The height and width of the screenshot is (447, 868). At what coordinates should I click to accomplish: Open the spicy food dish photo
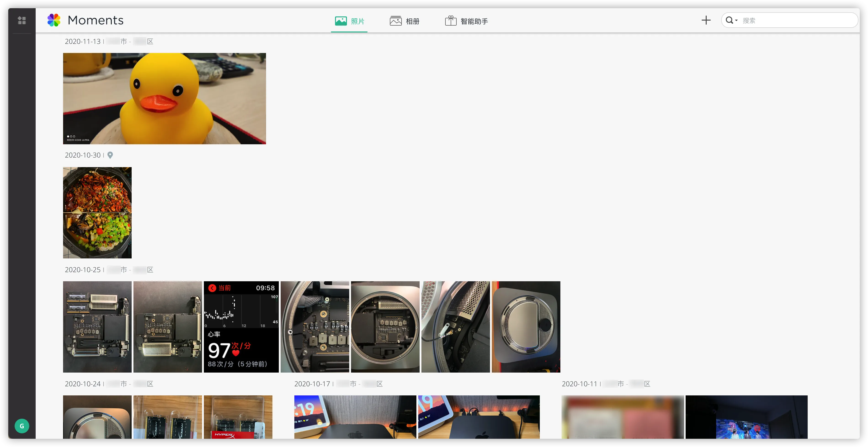(97, 213)
